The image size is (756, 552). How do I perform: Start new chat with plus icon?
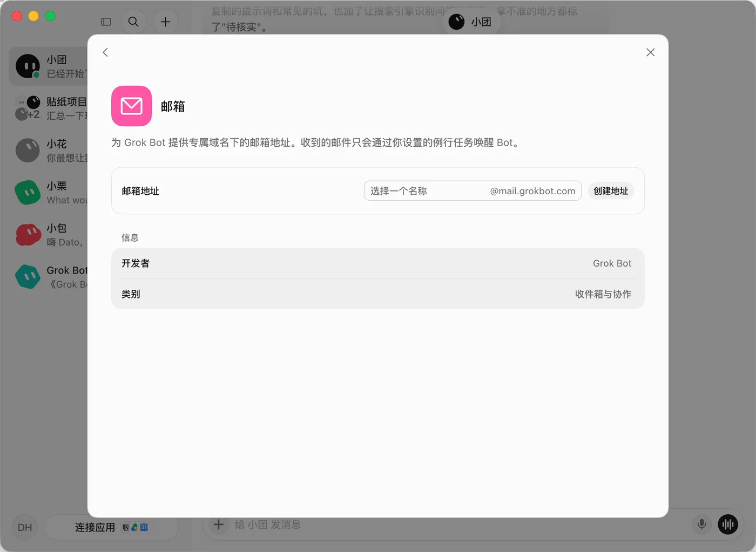pyautogui.click(x=166, y=22)
